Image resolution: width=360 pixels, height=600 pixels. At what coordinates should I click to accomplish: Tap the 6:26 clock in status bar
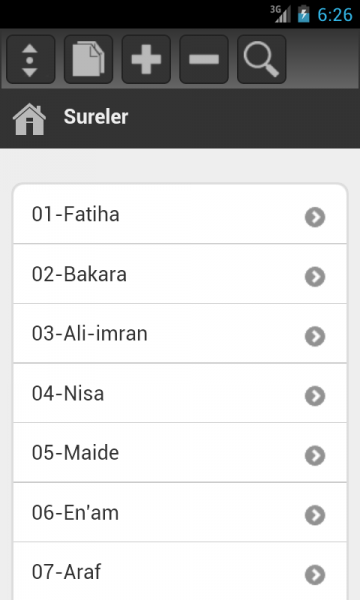[x=335, y=15]
